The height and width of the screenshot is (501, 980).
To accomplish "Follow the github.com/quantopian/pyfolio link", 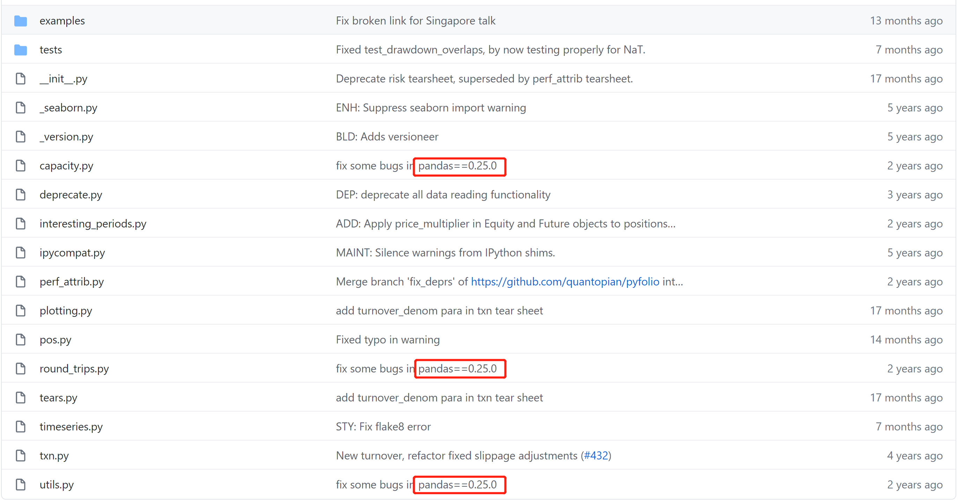I will click(565, 282).
